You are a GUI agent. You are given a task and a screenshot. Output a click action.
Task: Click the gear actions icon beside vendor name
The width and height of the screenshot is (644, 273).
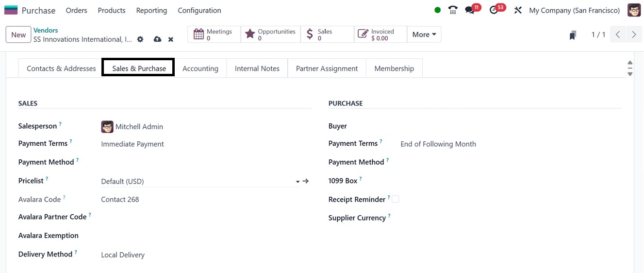click(x=140, y=39)
